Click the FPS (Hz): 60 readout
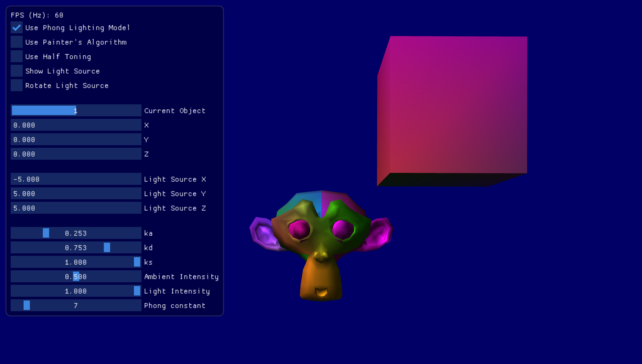 37,15
